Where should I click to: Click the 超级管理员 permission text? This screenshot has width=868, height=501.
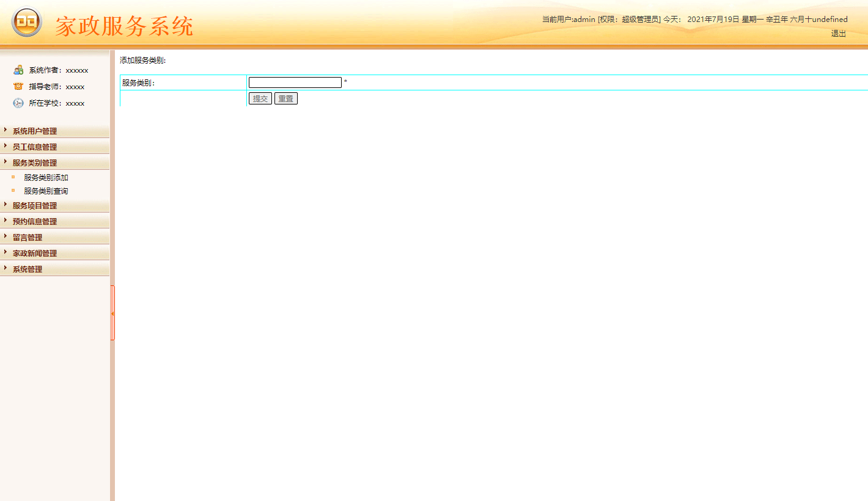pyautogui.click(x=640, y=19)
